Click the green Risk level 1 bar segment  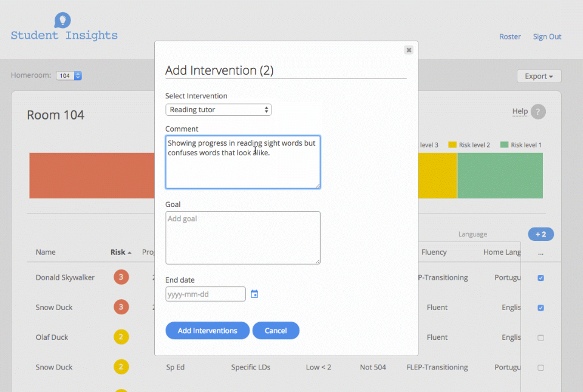[500, 175]
